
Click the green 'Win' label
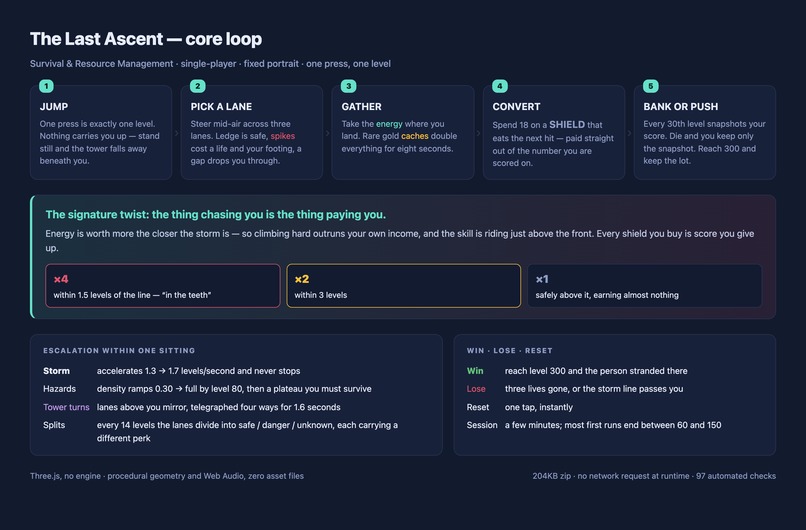coord(475,371)
